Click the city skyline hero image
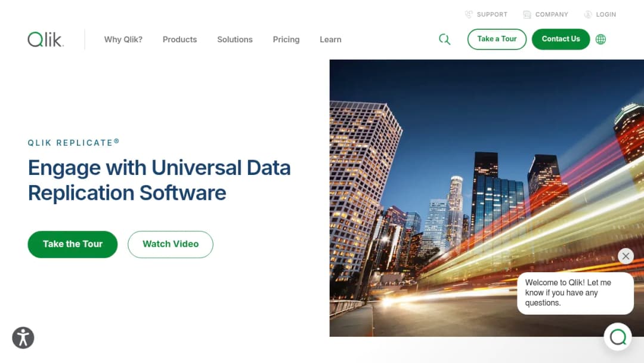Screen dimensions: 644x363 487,198
